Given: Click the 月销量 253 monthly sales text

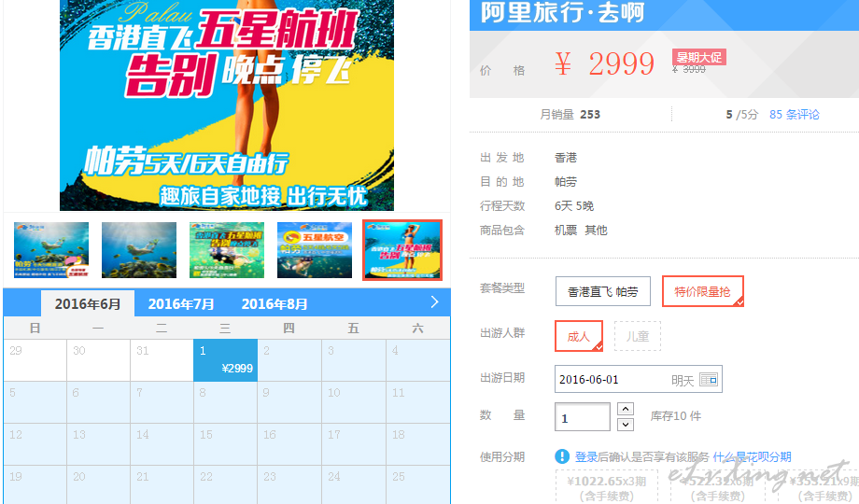Looking at the screenshot, I should coord(570,115).
